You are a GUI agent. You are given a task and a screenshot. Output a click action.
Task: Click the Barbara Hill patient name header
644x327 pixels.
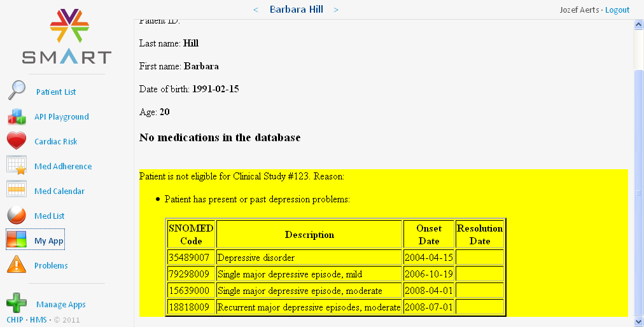296,10
